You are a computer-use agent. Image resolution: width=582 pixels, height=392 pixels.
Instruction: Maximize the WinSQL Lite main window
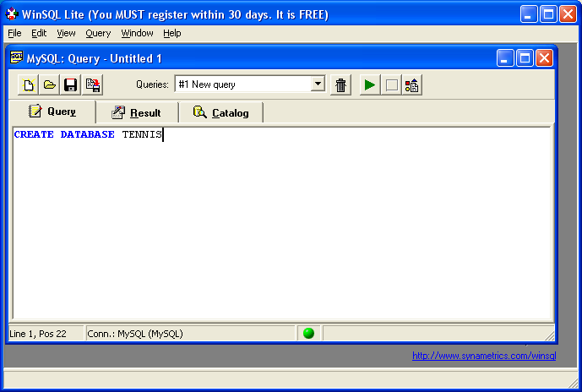click(x=548, y=14)
